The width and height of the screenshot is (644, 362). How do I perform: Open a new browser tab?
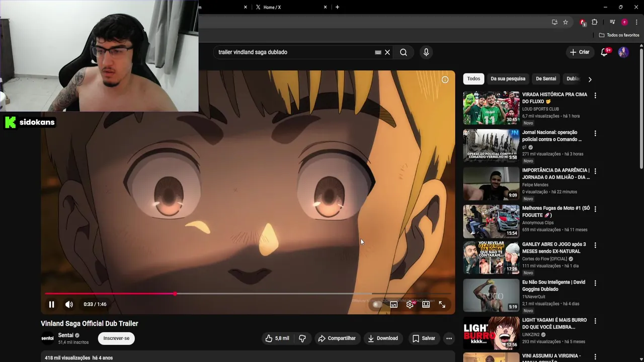(337, 7)
